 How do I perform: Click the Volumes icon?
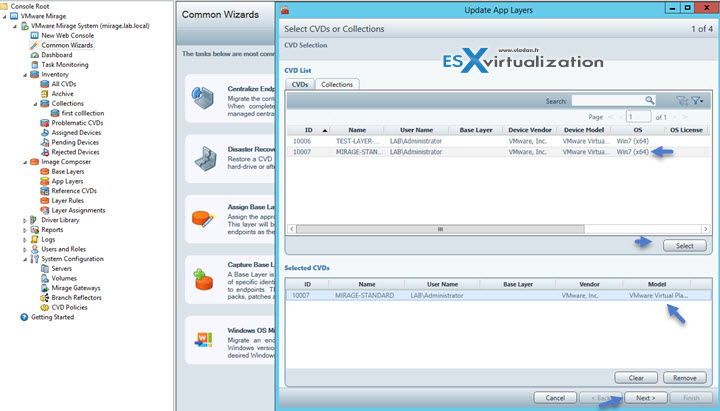pos(45,278)
